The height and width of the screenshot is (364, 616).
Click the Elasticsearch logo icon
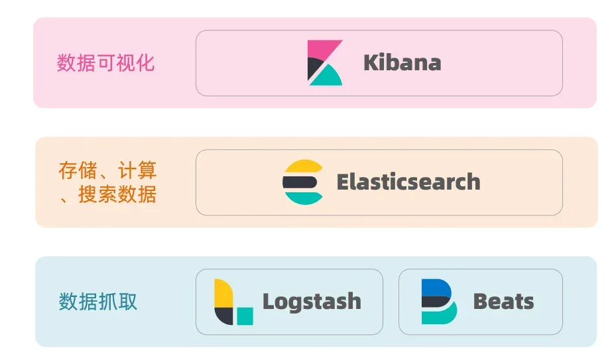point(303,182)
